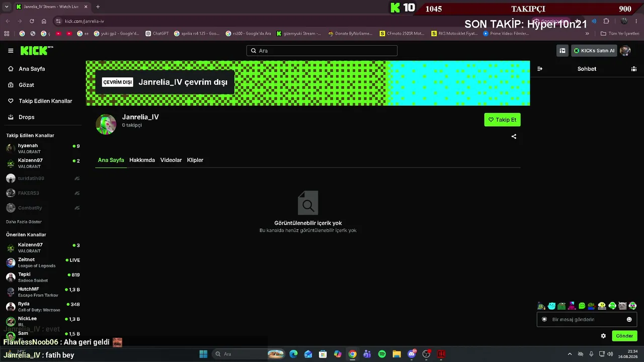Go to the browser home page
The width and height of the screenshot is (644, 362).
pyautogui.click(x=44, y=21)
